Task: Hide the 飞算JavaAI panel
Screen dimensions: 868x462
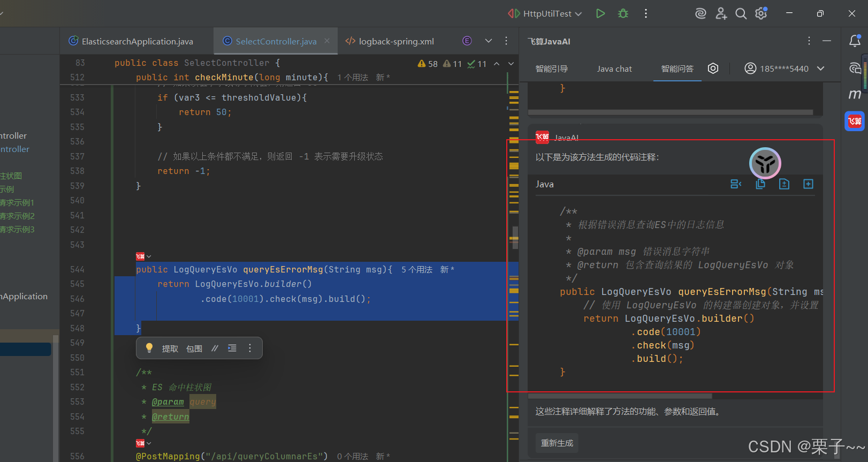Action: click(x=827, y=41)
